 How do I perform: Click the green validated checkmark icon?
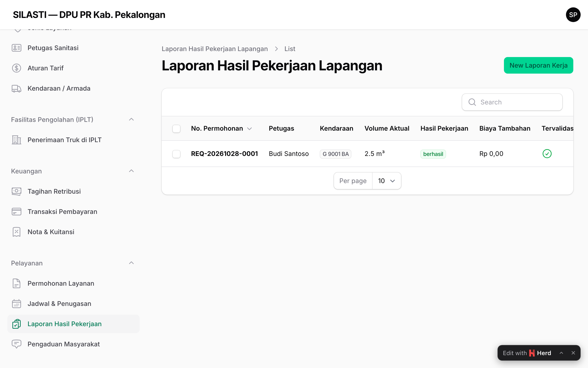(547, 154)
